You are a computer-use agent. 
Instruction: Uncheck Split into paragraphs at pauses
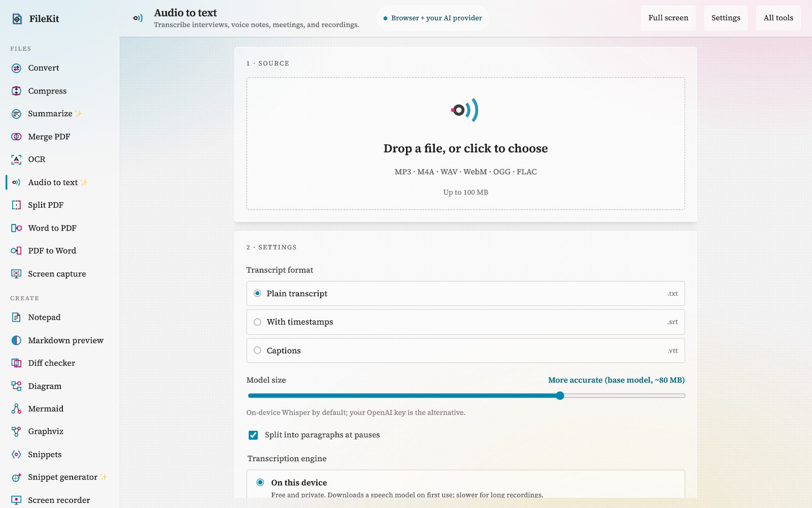point(253,435)
